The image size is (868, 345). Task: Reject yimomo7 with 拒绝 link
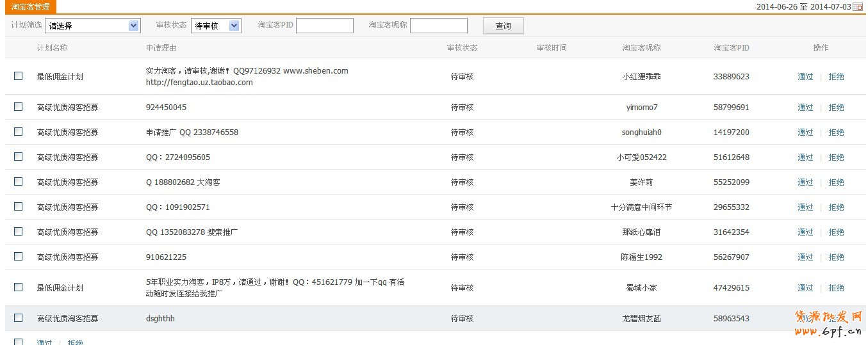[x=836, y=108]
